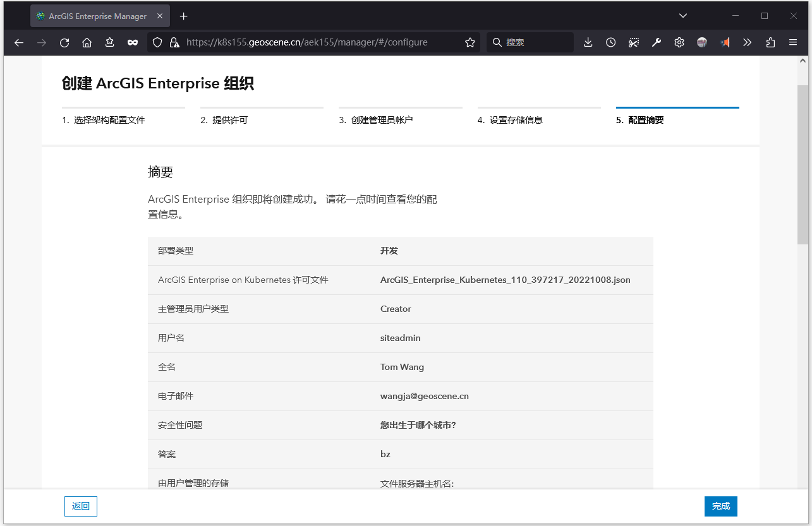Maximize the browser window

765,16
